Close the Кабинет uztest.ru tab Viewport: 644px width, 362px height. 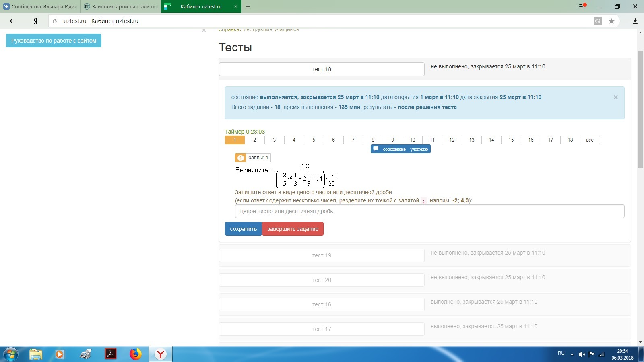coord(236,6)
